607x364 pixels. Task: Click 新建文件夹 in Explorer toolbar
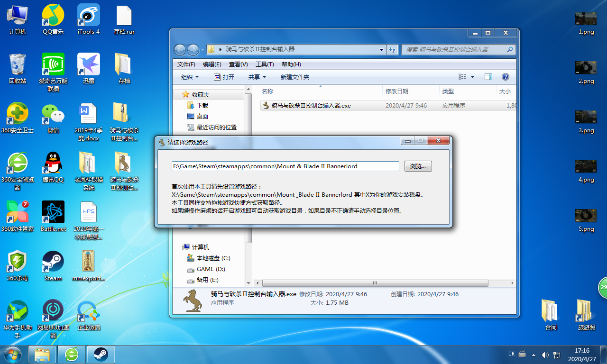pos(294,77)
